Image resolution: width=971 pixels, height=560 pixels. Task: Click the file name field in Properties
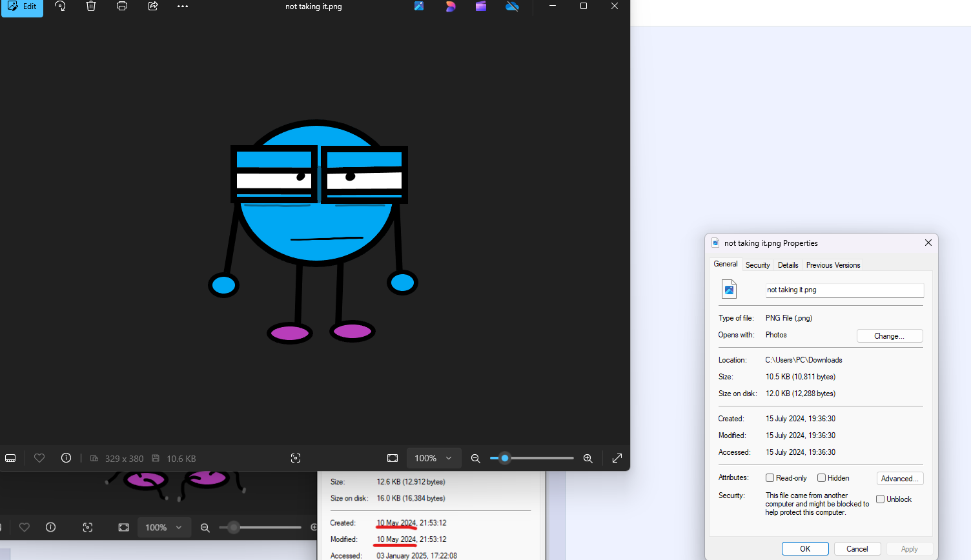point(844,290)
